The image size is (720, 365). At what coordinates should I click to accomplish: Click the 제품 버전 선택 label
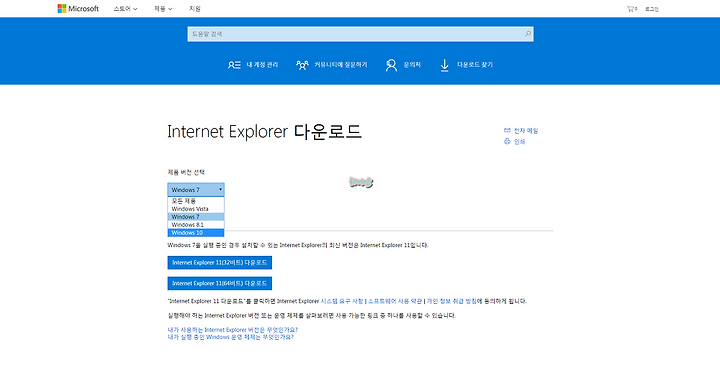186,173
